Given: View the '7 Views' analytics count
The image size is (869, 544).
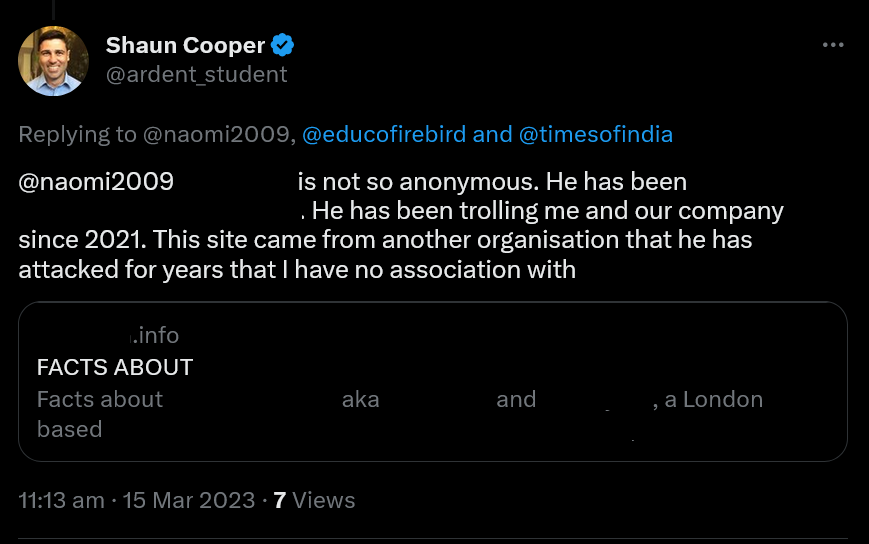Looking at the screenshot, I should (314, 500).
